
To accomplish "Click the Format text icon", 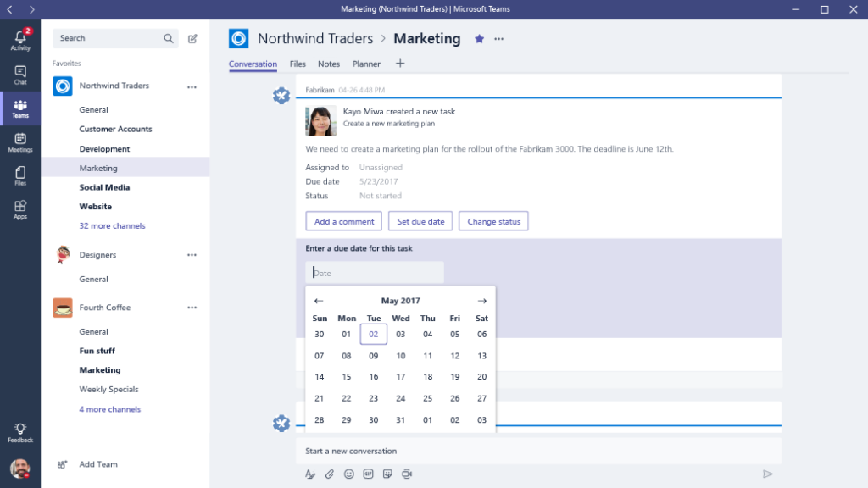I will click(x=310, y=474).
